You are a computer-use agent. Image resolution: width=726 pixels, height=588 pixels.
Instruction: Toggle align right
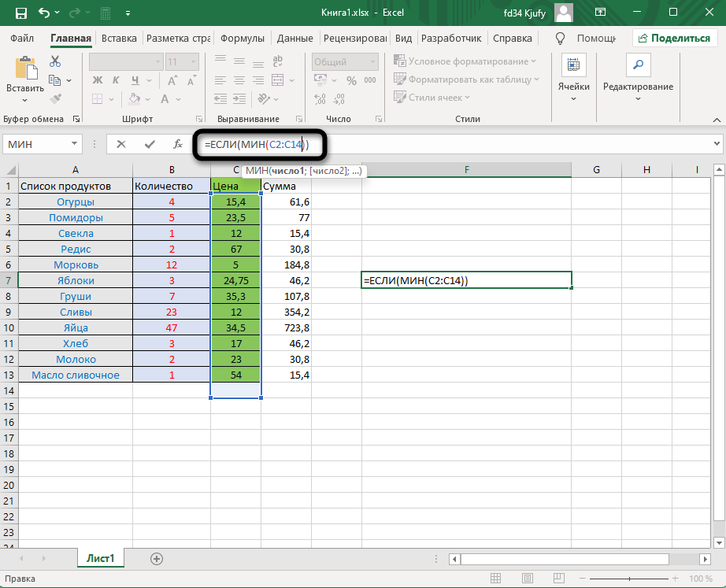[x=258, y=80]
